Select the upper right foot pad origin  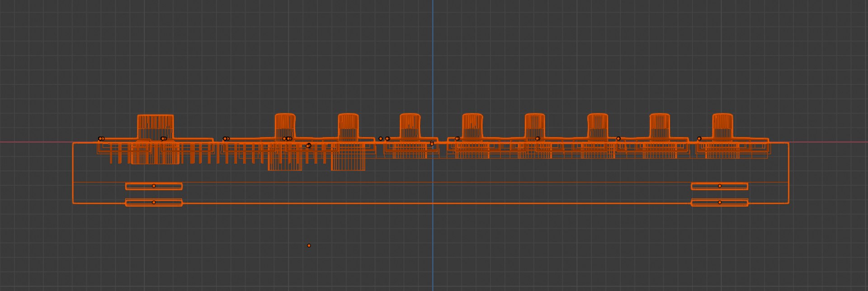click(720, 186)
